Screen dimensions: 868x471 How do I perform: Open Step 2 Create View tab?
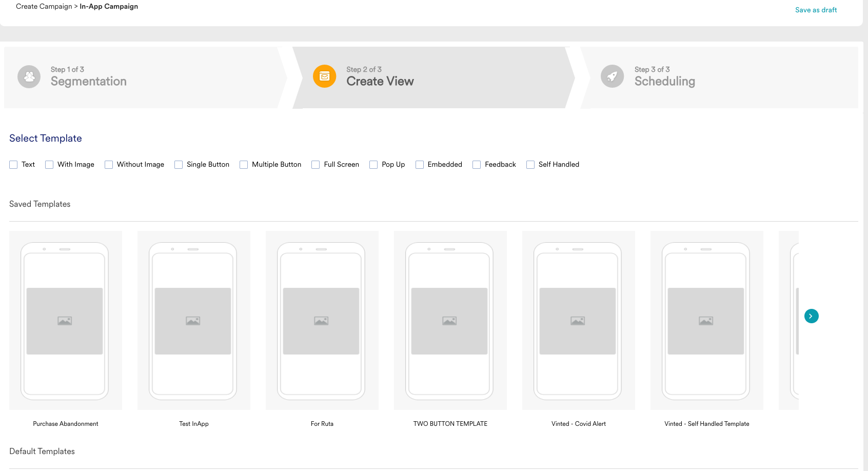(433, 77)
